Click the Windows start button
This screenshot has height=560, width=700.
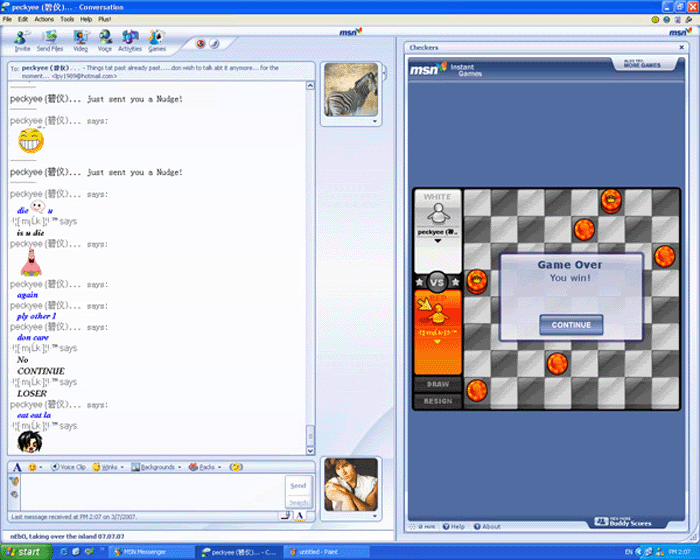tap(25, 552)
